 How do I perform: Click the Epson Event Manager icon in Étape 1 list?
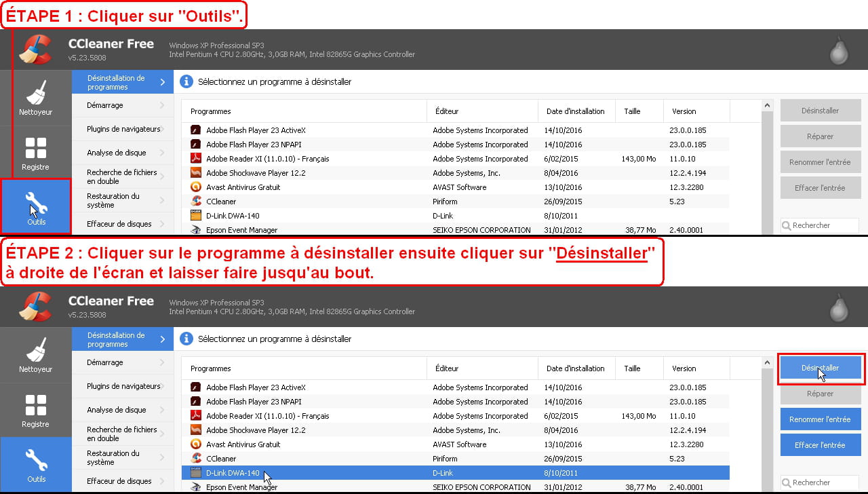(x=196, y=230)
